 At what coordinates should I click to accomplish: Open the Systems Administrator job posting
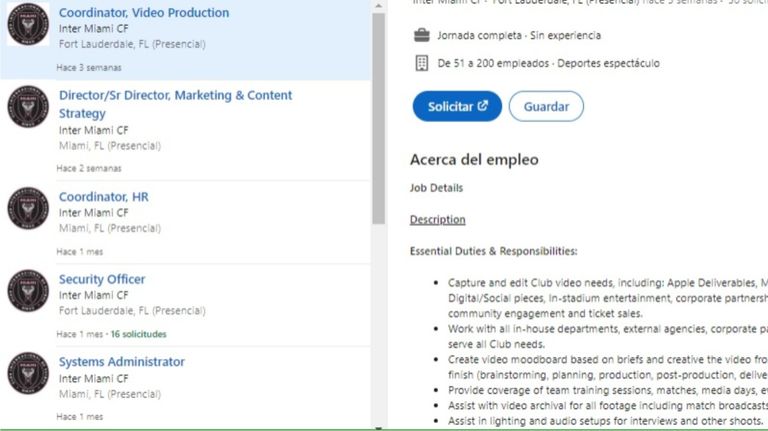coord(121,362)
